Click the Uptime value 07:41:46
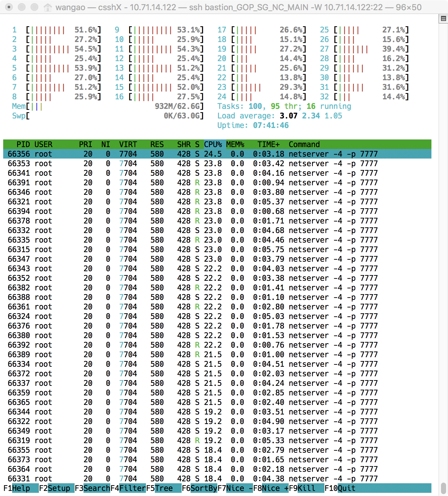 271,125
